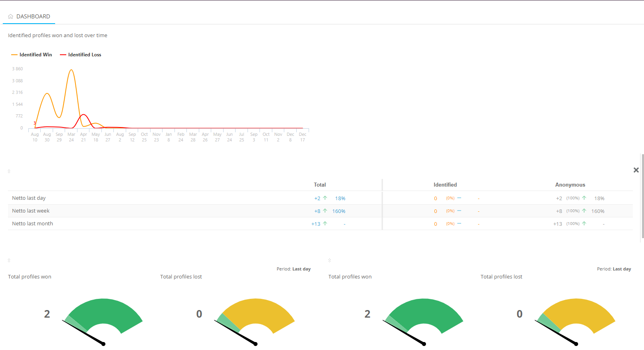Click the red line swatch for Identified Loss
Screen dimensions: 644x350
click(63, 55)
